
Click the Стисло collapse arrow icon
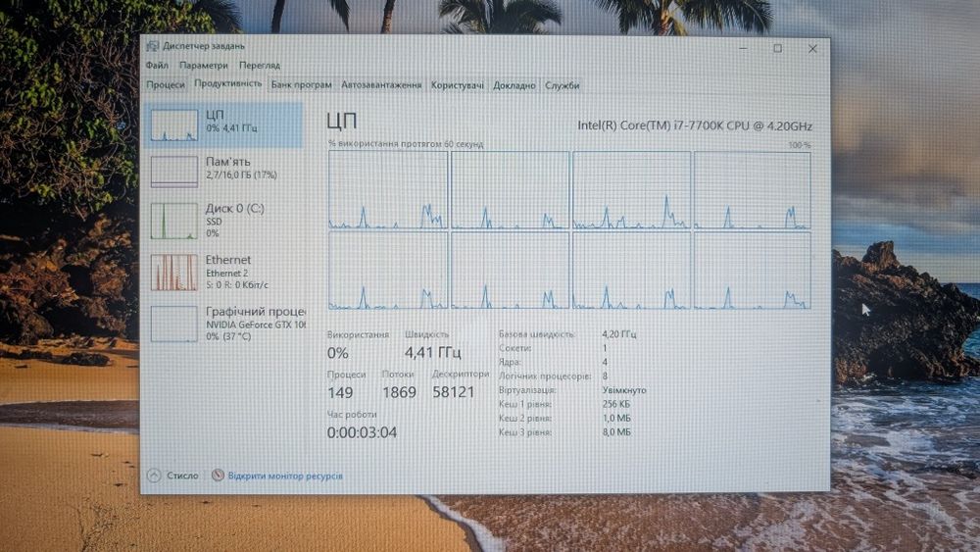[154, 476]
